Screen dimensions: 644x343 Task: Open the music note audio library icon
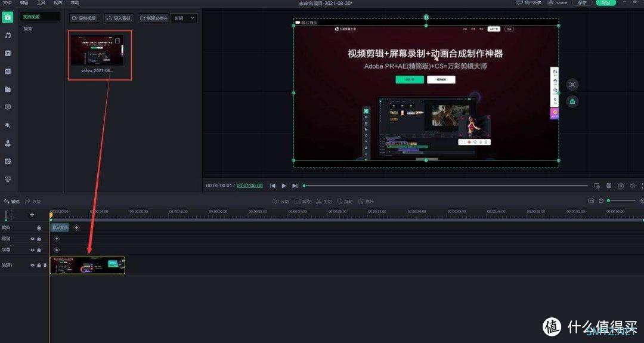(8, 35)
